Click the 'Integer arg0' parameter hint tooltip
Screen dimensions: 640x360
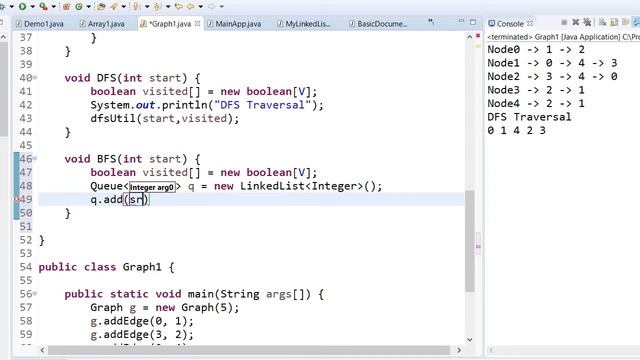point(152,187)
